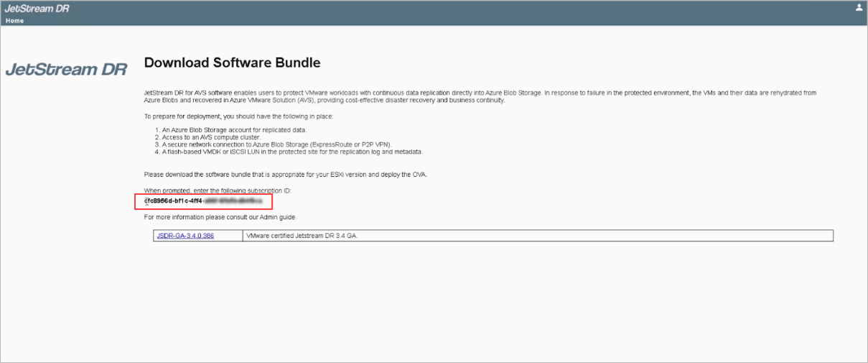
Task: Download the JSDR-GA-3.4.0.386 software bundle
Action: (x=185, y=236)
